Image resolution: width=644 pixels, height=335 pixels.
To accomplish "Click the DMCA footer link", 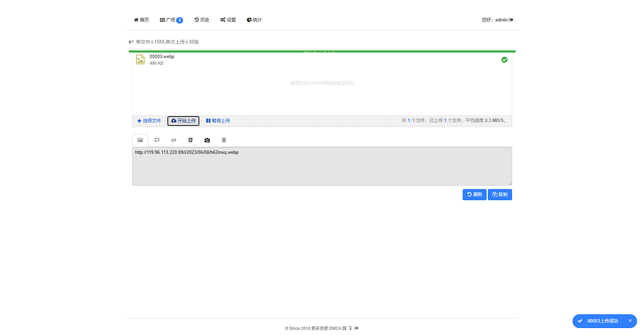I will (335, 329).
